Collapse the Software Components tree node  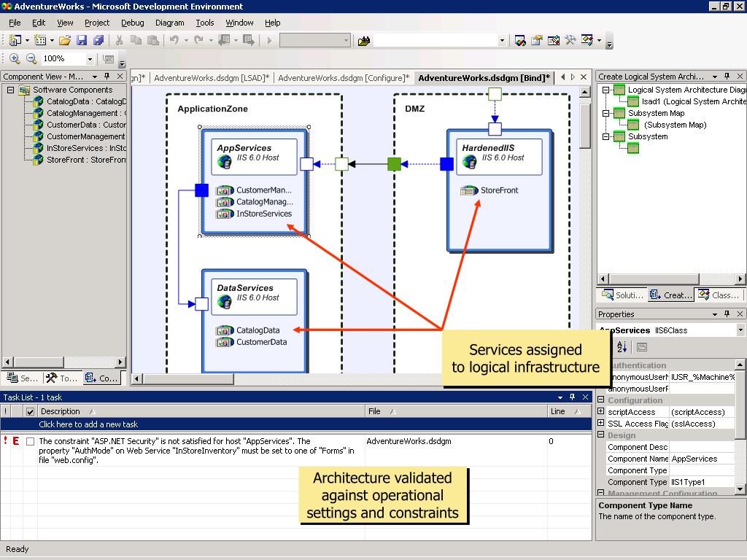[10, 90]
